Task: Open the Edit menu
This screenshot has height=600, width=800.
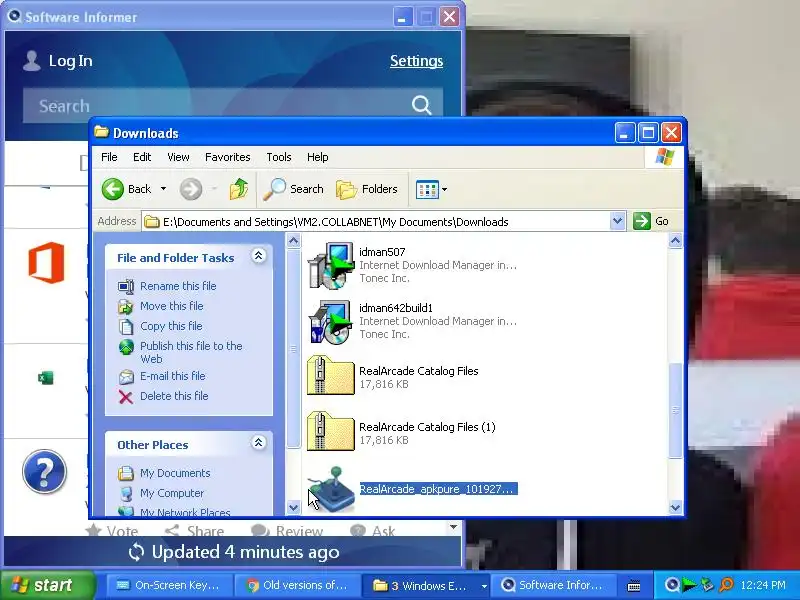Action: pyautogui.click(x=142, y=157)
